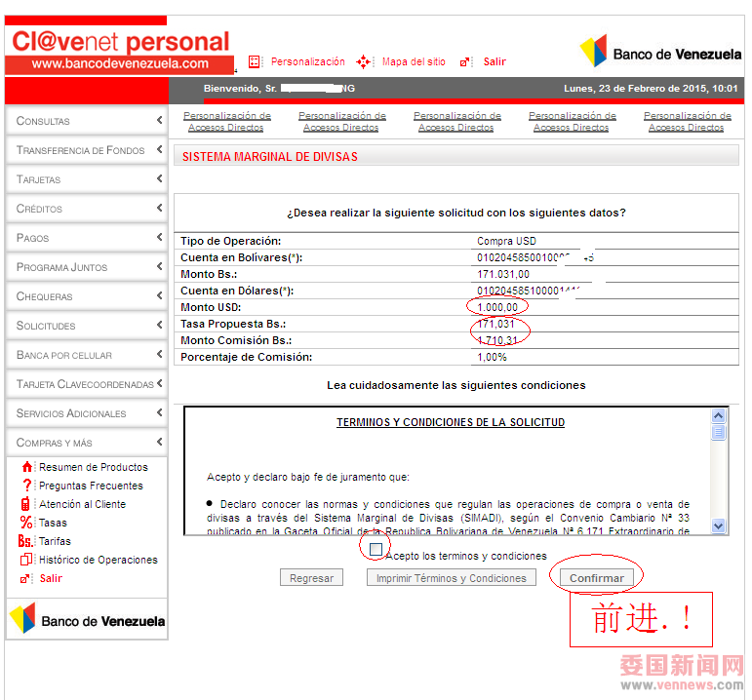Viewport: 752px width, 700px height.
Task: Click the Monto USD value 1.000,00
Action: (497, 307)
